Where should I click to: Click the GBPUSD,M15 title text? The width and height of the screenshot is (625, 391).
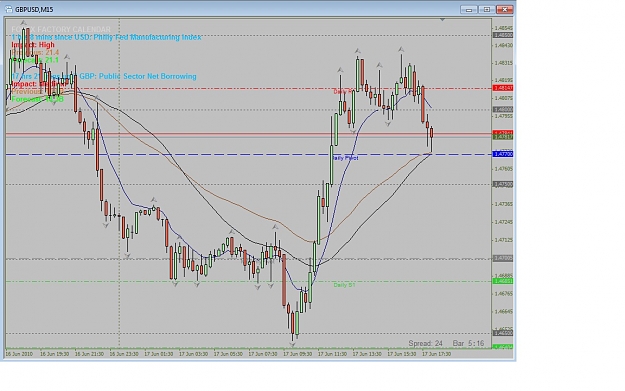34,10
